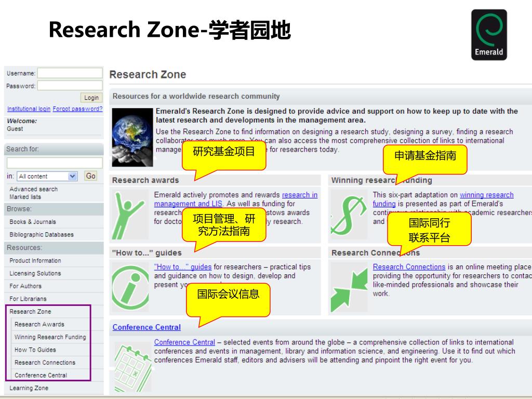Image resolution: width=532 pixels, height=399 pixels.
Task: Open the Institutional login link
Action: coord(29,109)
